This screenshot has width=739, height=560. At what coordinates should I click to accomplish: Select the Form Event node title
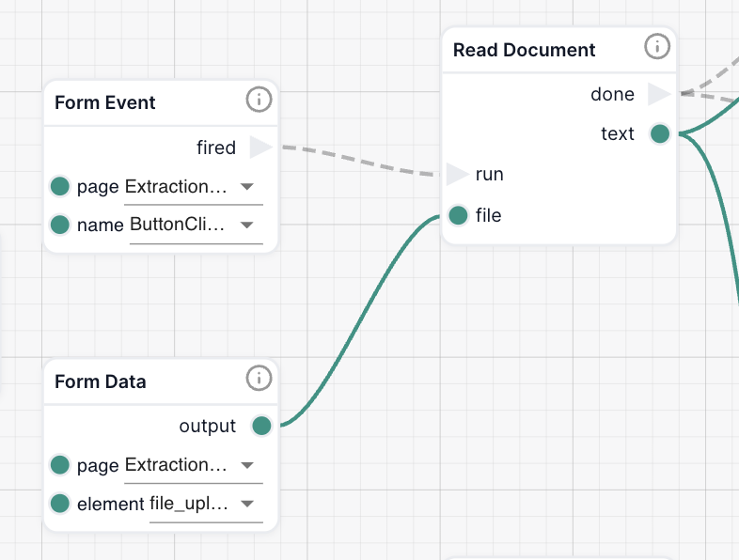click(104, 102)
